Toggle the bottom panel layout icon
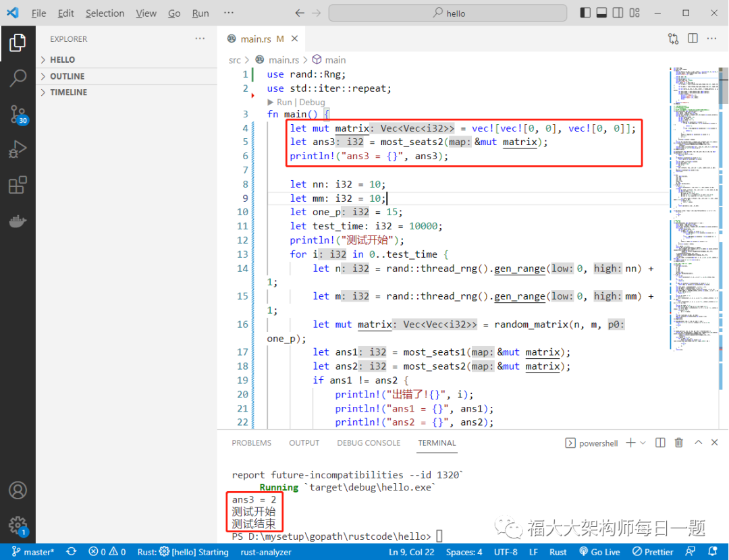This screenshot has width=729, height=560. click(x=601, y=13)
